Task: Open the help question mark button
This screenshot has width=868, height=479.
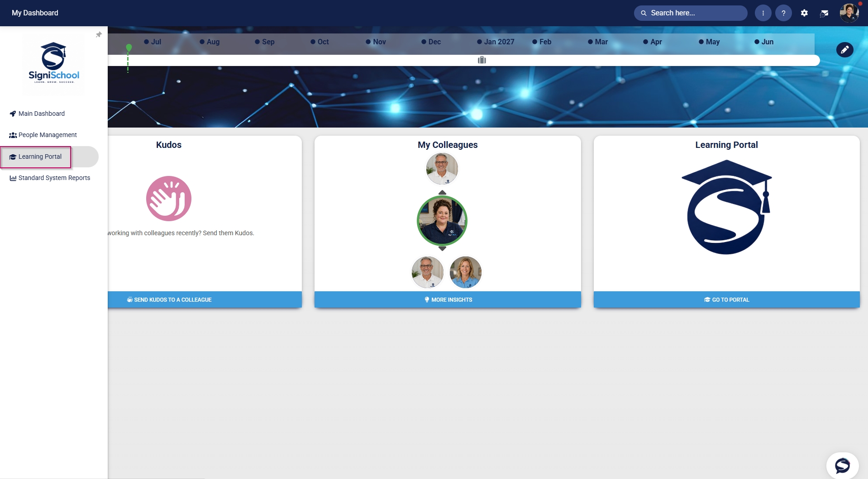Action: [783, 13]
